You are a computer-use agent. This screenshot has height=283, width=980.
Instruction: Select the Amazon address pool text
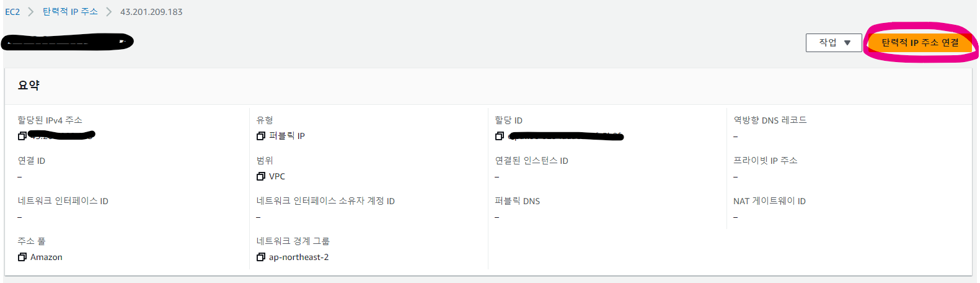(46, 257)
